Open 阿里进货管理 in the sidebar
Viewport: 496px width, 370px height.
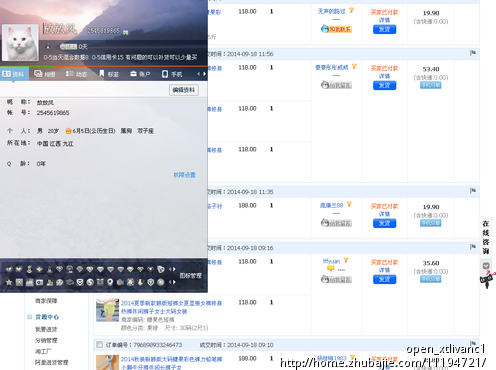52,362
